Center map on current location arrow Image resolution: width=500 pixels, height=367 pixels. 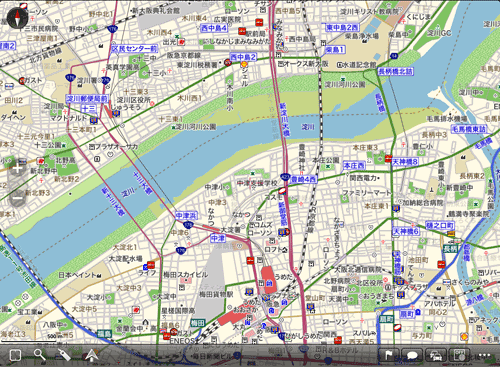click(x=91, y=355)
